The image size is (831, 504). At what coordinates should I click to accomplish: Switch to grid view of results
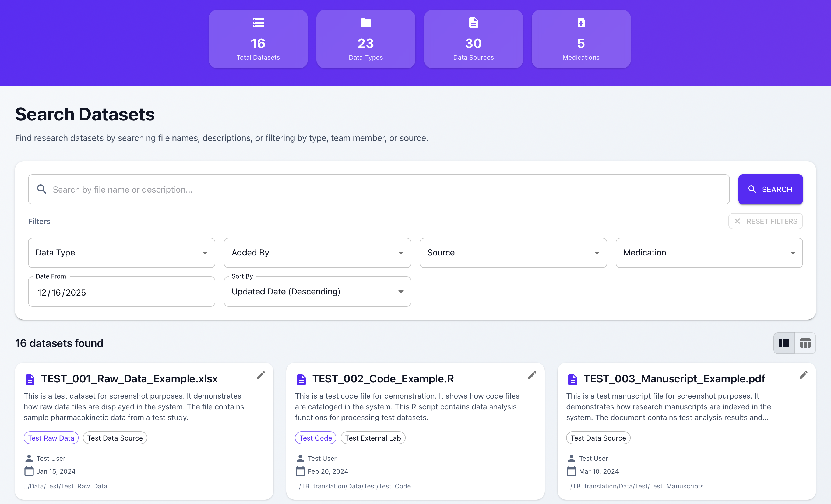[x=784, y=343]
